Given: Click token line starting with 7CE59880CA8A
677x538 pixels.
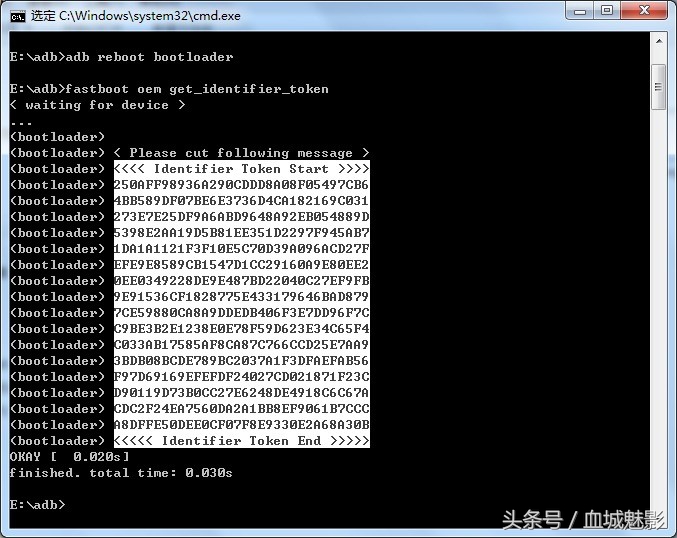Looking at the screenshot, I should (x=242, y=313).
